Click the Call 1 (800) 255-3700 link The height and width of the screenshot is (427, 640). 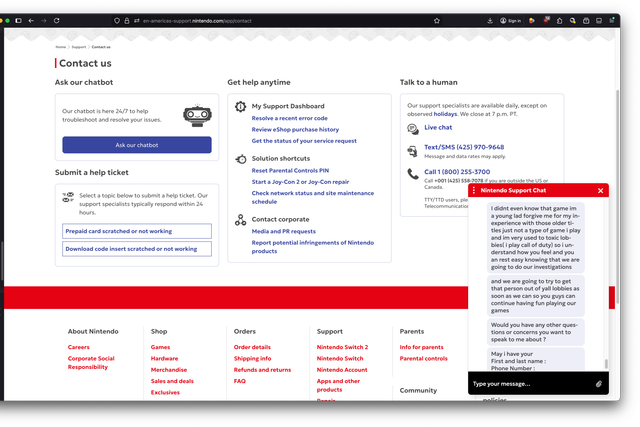(457, 172)
